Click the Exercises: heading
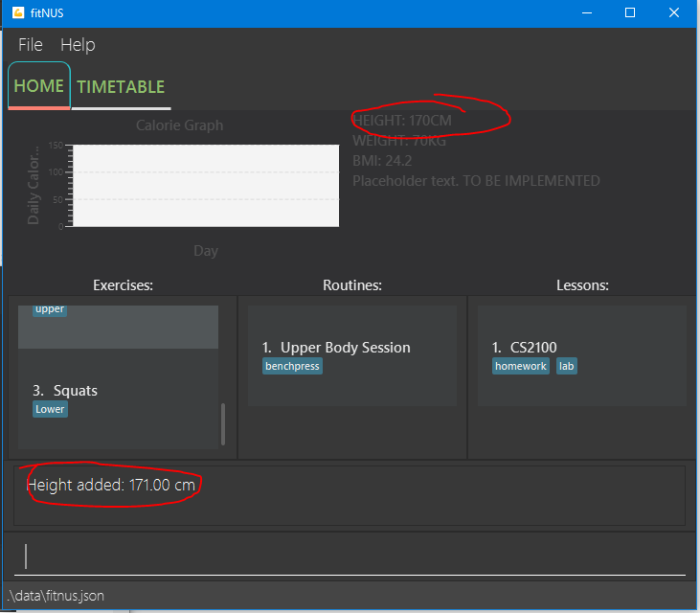The image size is (700, 613). click(123, 285)
